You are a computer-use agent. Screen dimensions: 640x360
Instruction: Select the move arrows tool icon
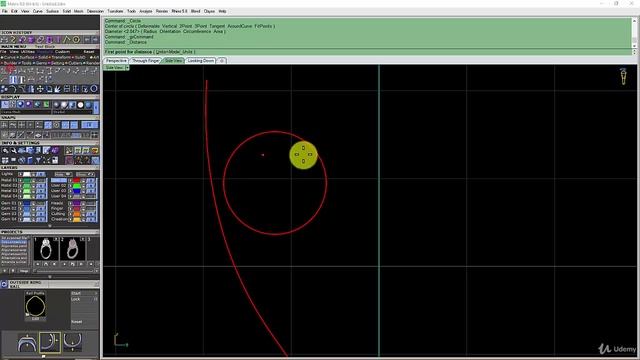tap(40, 89)
